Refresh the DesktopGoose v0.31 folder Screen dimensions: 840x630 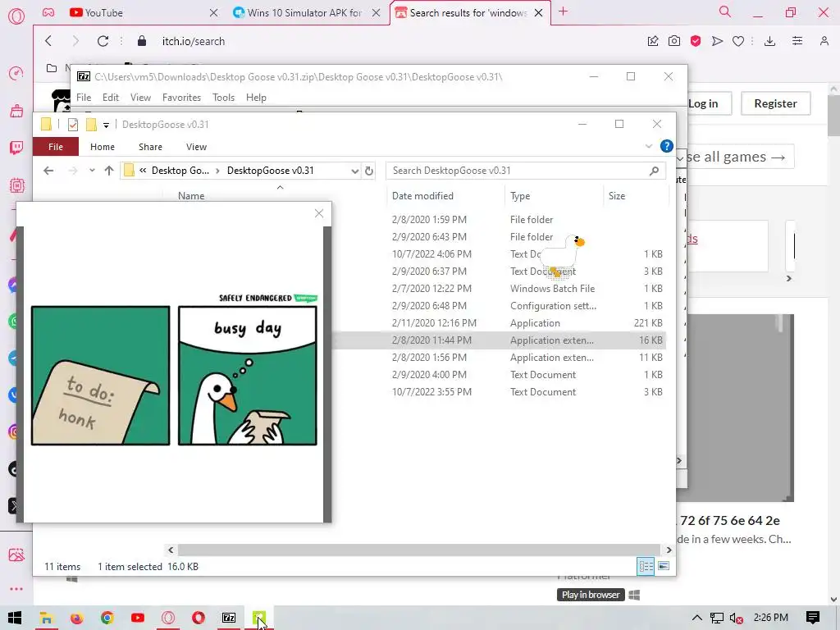(x=369, y=171)
